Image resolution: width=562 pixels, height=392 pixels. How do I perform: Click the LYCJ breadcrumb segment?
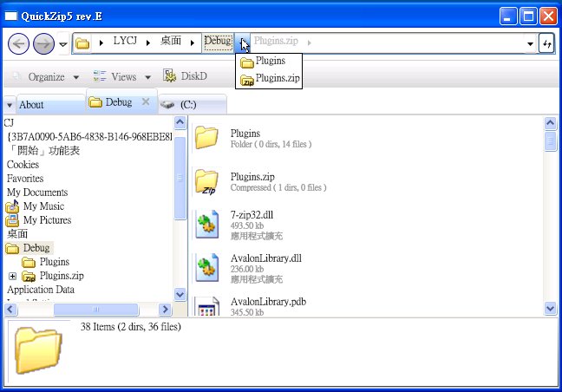click(126, 42)
